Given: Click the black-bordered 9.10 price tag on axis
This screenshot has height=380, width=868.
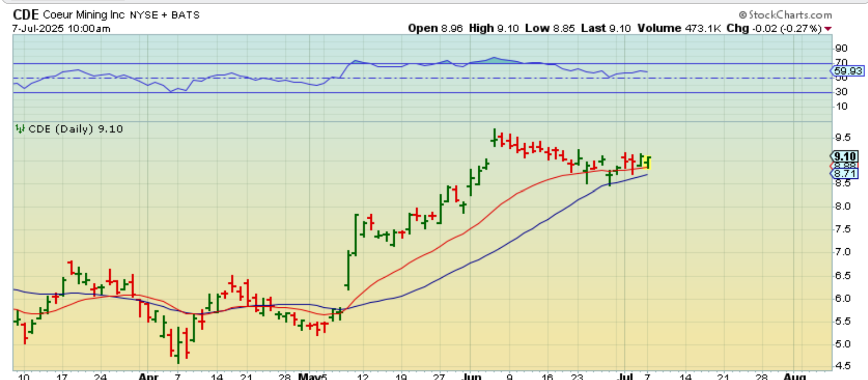Looking at the screenshot, I should [845, 157].
